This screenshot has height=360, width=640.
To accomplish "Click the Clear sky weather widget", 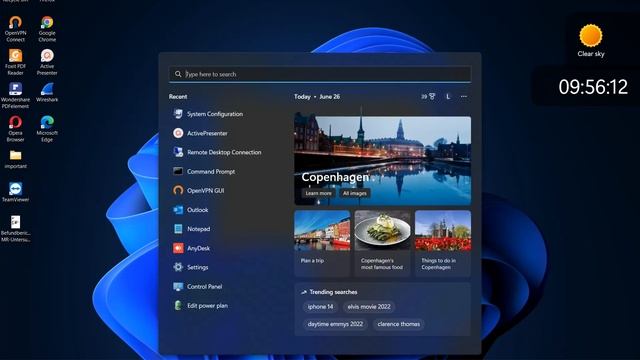I will click(591, 40).
